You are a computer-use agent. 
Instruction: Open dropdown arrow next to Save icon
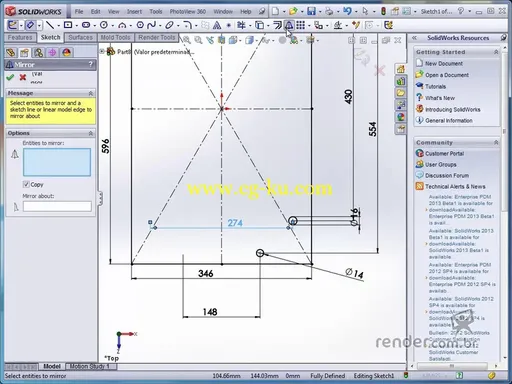pyautogui.click(x=319, y=12)
